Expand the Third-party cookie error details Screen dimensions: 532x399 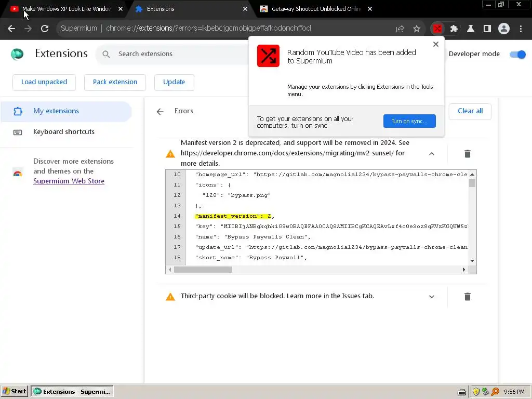click(x=432, y=297)
